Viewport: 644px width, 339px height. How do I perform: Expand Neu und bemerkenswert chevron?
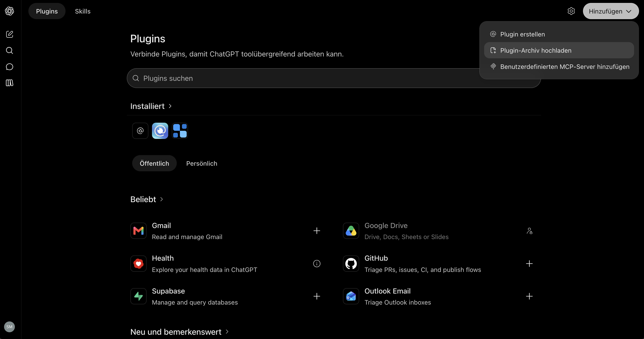[227, 332]
